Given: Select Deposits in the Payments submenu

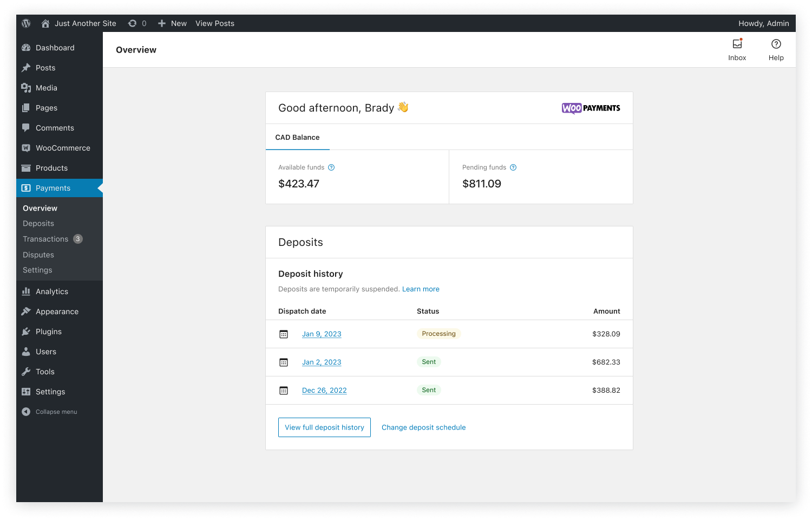Looking at the screenshot, I should click(38, 223).
